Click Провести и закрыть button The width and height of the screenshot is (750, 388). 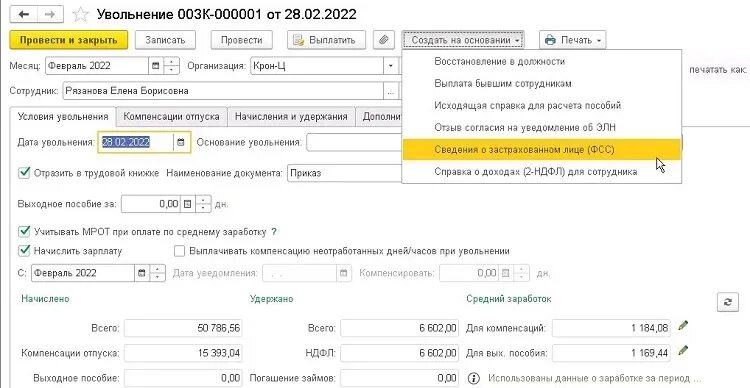pyautogui.click(x=69, y=40)
